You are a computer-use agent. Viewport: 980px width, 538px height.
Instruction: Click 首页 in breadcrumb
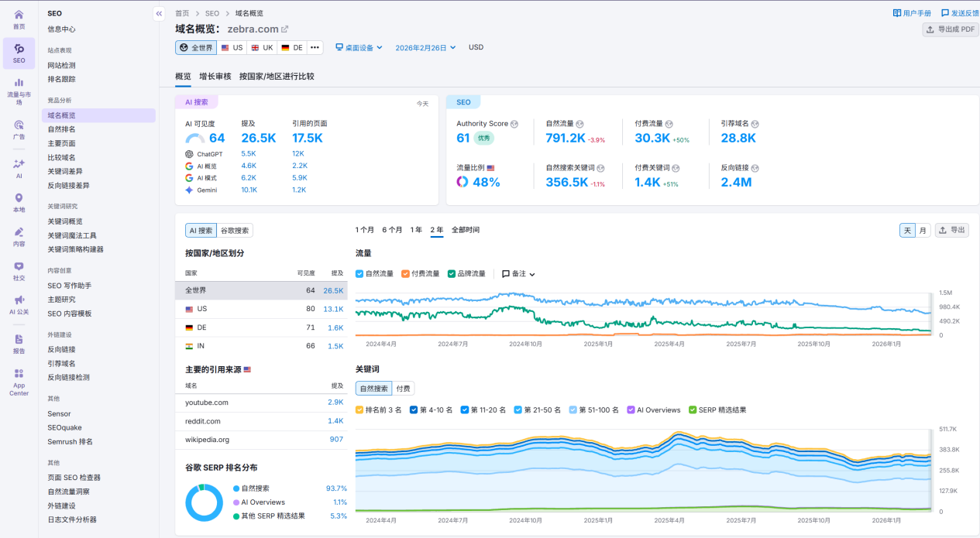click(182, 13)
